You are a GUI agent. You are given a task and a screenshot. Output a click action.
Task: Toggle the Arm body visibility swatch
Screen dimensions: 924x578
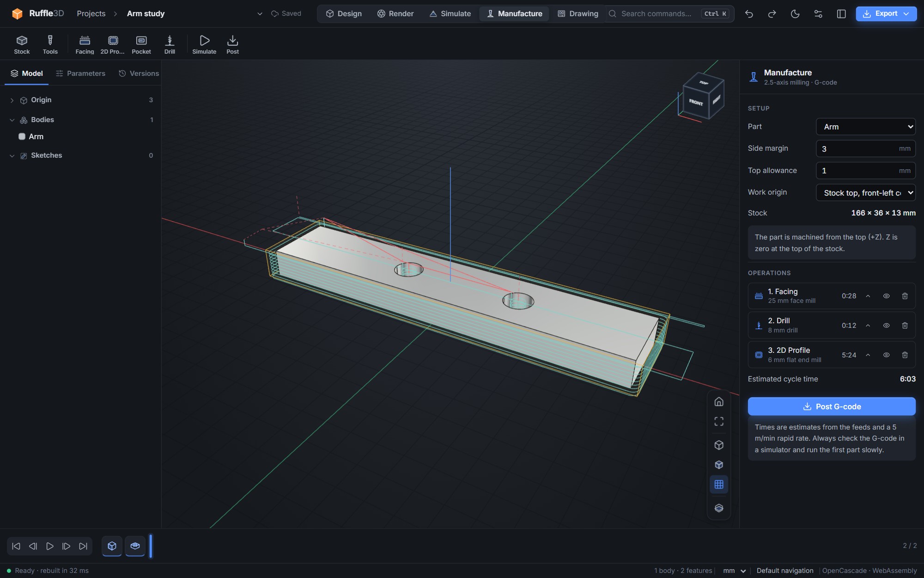tap(22, 136)
